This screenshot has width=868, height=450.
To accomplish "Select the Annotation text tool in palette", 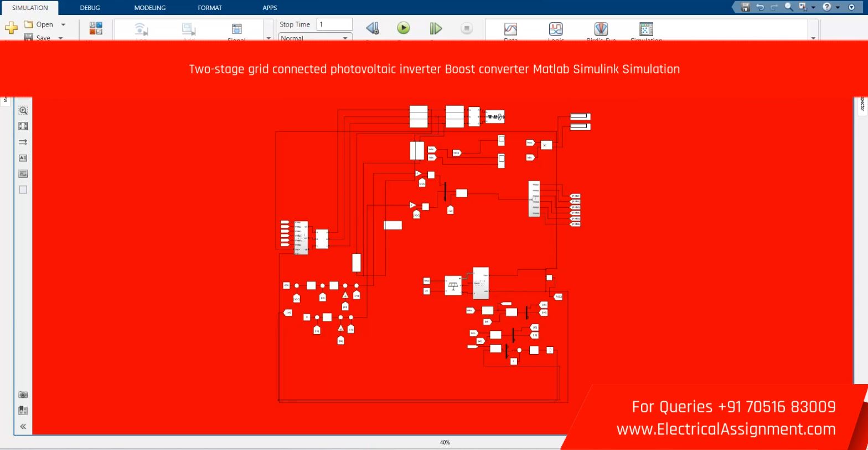I will coord(23,158).
